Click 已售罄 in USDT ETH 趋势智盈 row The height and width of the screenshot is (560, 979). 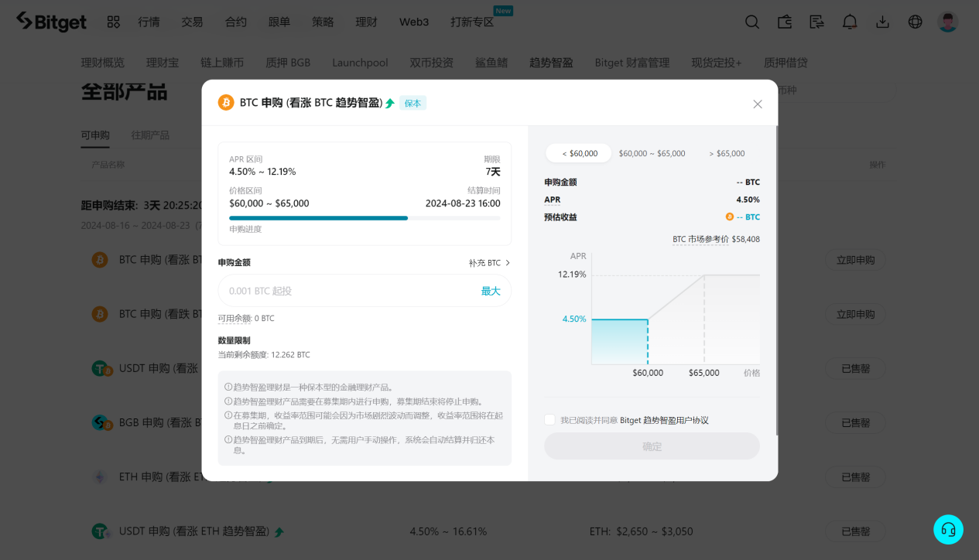pyautogui.click(x=855, y=531)
